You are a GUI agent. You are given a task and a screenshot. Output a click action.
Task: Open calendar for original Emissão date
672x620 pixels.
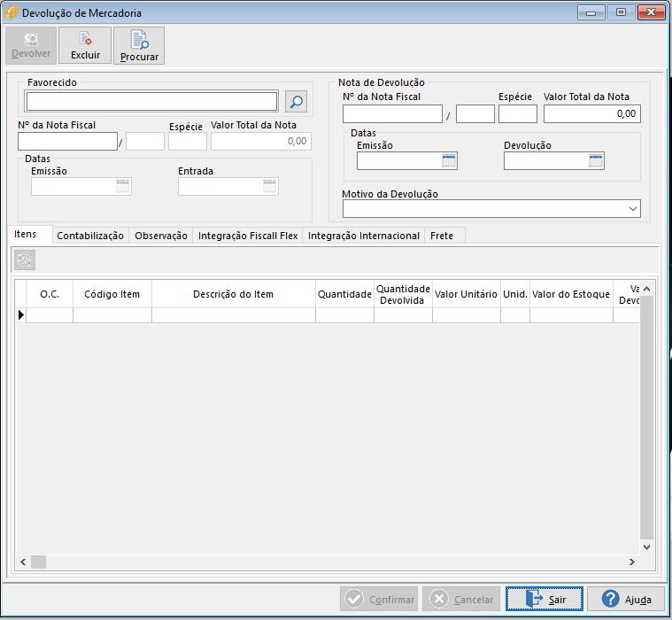tap(122, 186)
